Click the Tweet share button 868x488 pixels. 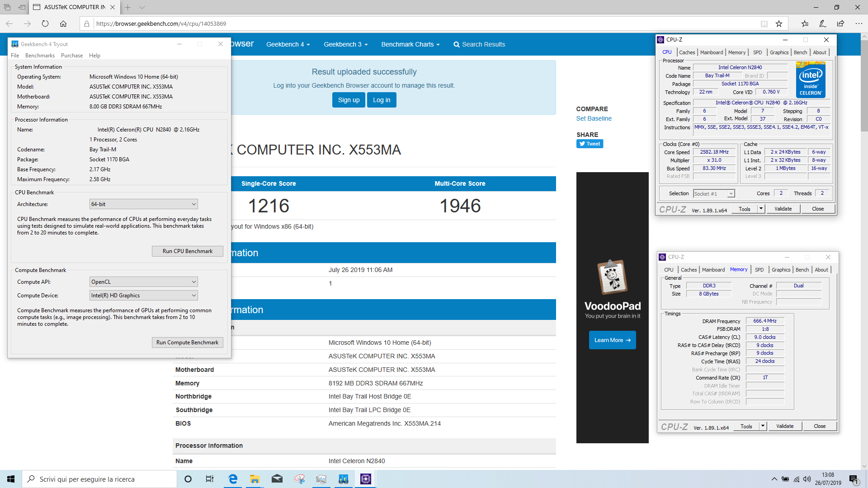590,144
